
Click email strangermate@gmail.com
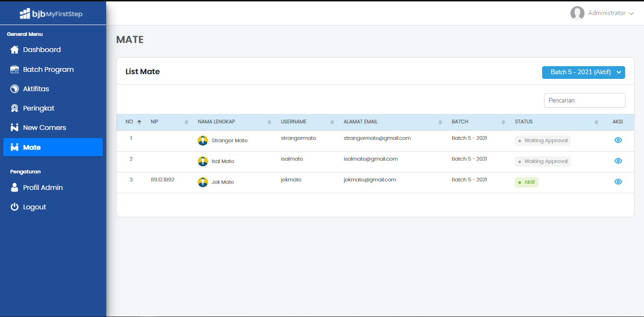click(377, 138)
